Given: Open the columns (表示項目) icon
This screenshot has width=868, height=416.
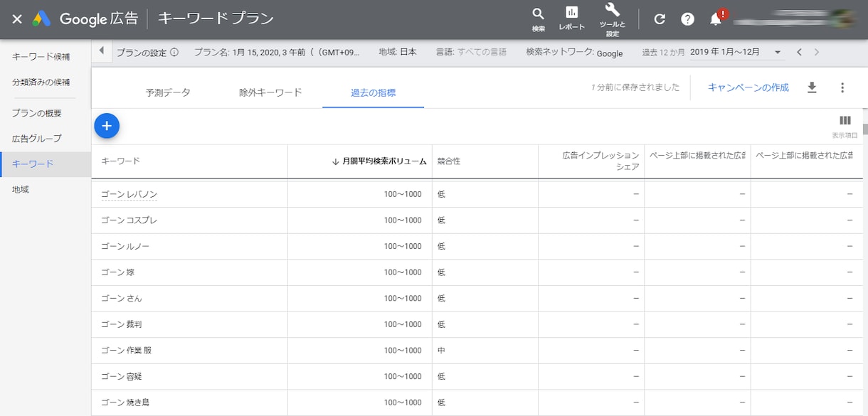Looking at the screenshot, I should [845, 121].
